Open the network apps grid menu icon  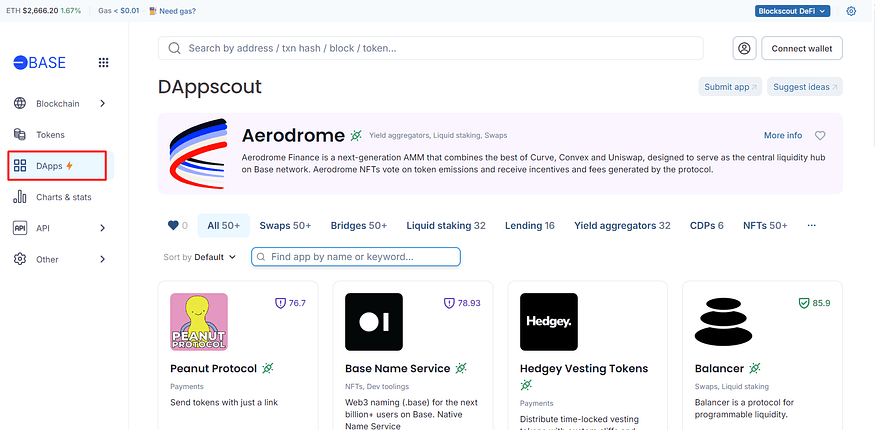pos(103,62)
